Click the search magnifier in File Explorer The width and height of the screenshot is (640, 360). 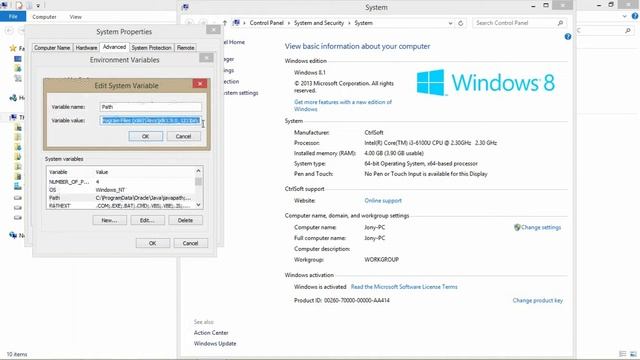click(628, 31)
